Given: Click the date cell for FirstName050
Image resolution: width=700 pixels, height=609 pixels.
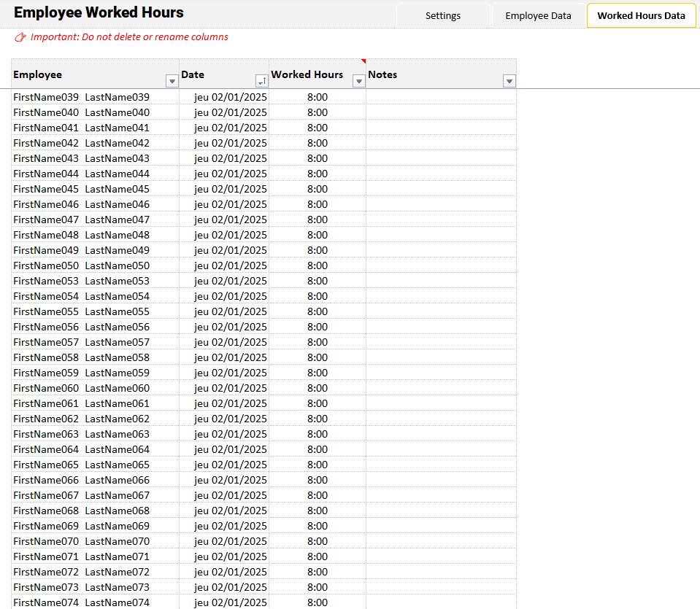Looking at the screenshot, I should 230,265.
